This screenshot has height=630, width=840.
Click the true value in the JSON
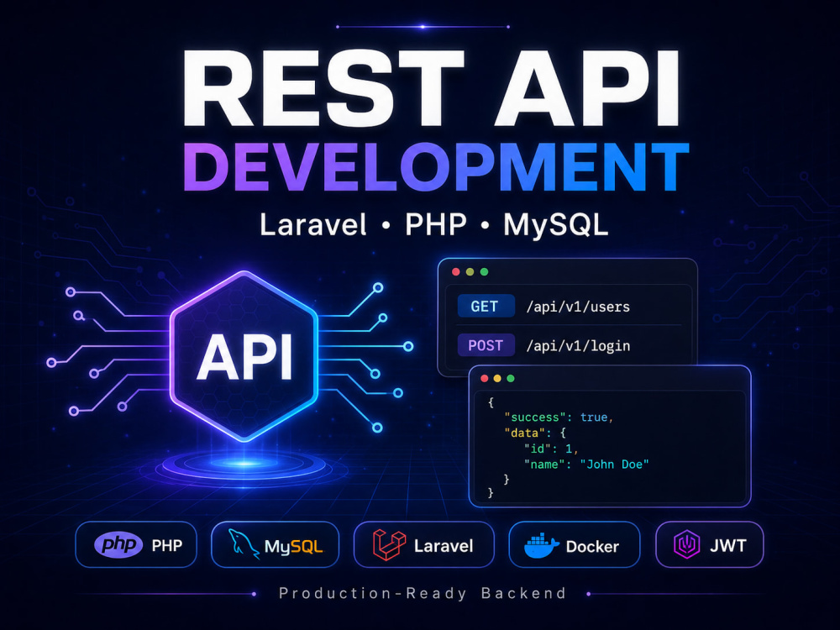[594, 417]
